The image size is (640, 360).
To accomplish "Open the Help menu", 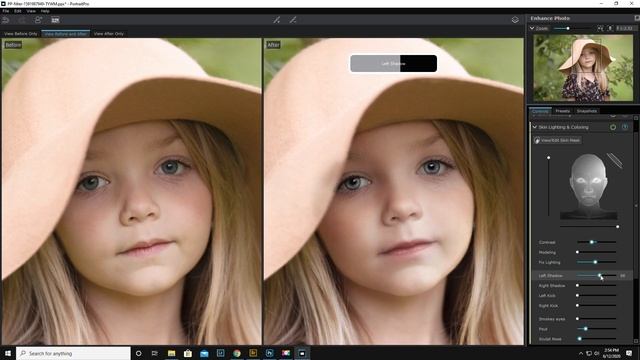I will coord(45,11).
